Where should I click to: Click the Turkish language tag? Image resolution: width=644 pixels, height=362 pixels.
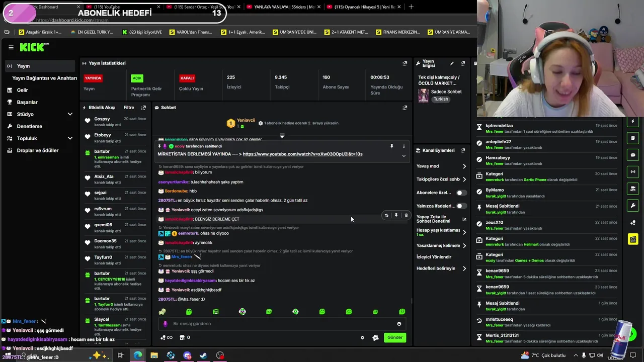[x=441, y=99]
